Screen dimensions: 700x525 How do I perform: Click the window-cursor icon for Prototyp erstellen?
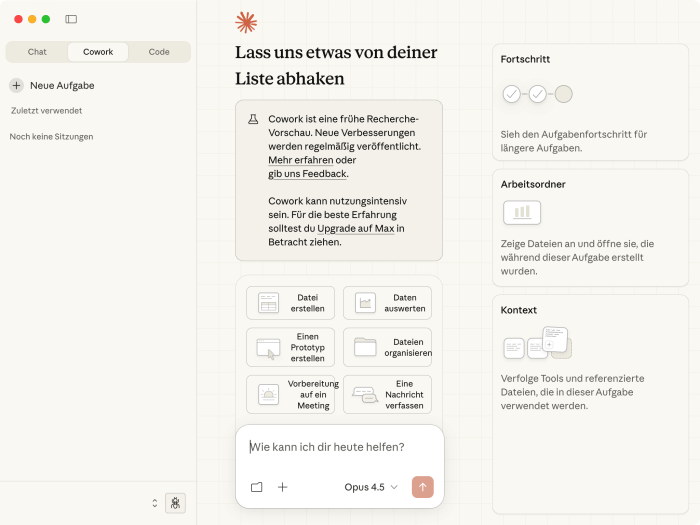[x=268, y=348]
